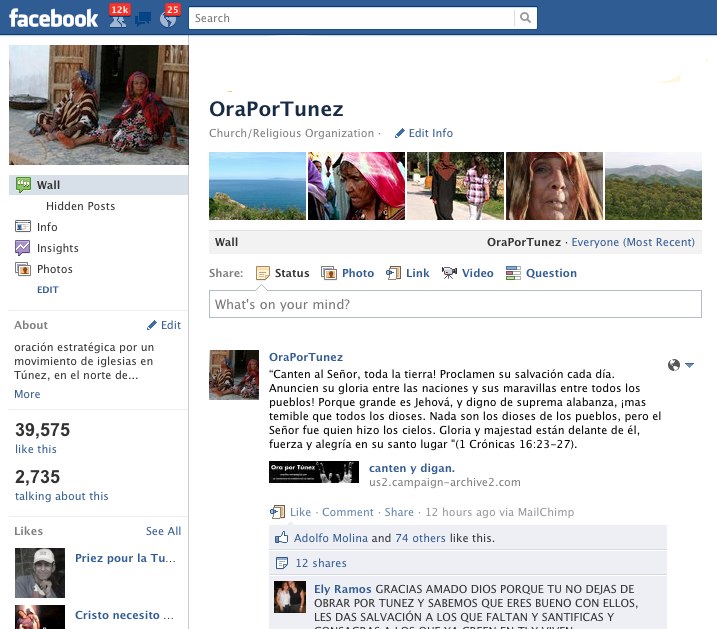Image resolution: width=717 pixels, height=629 pixels.
Task: Open the Priez pour la Tu... page link
Action: point(125,558)
